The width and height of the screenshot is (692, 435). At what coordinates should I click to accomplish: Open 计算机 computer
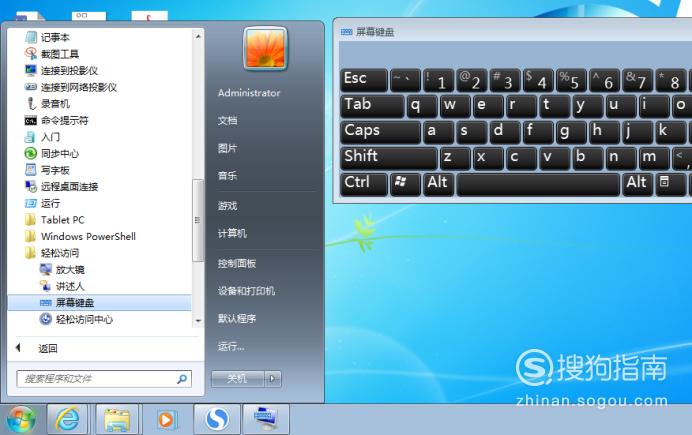(232, 233)
